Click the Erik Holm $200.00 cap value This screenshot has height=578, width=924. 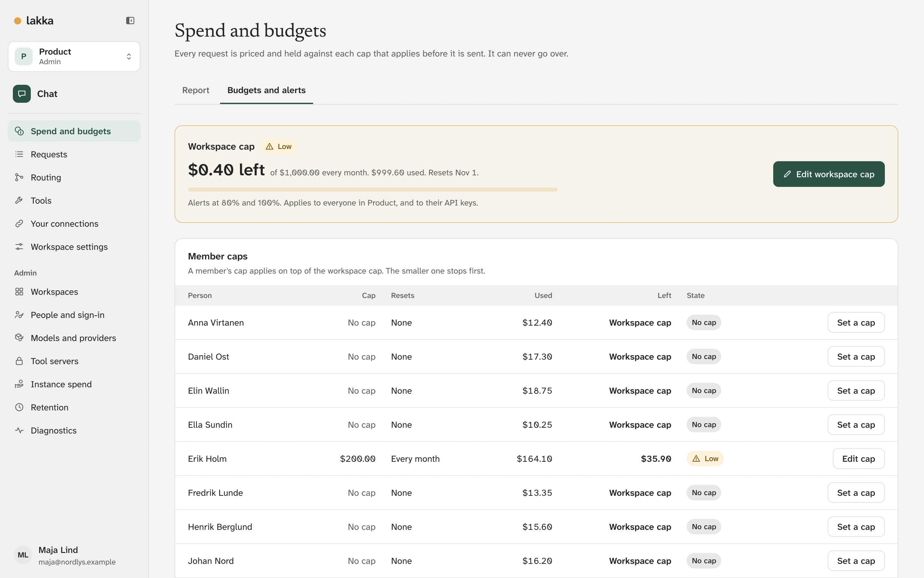click(357, 459)
